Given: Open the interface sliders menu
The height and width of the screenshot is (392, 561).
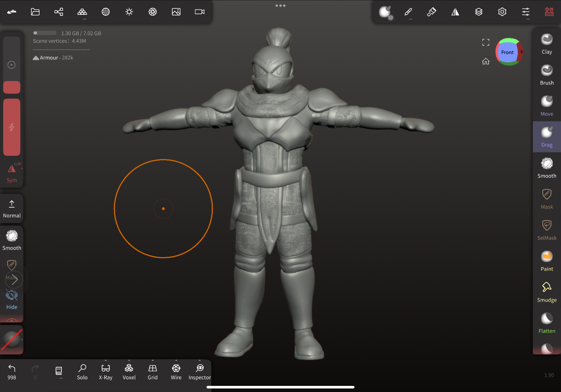Looking at the screenshot, I should click(x=526, y=12).
